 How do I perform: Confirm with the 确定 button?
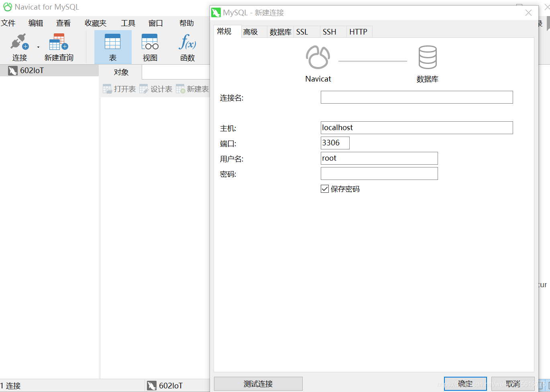465,384
